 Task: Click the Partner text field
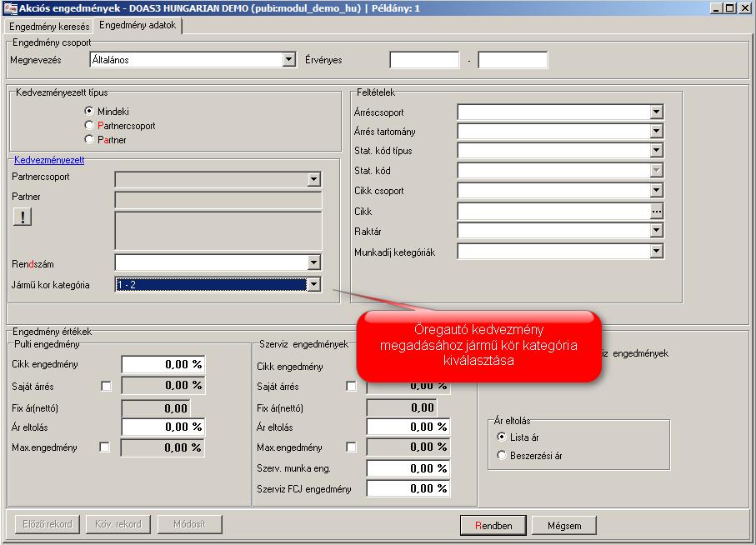[x=218, y=199]
